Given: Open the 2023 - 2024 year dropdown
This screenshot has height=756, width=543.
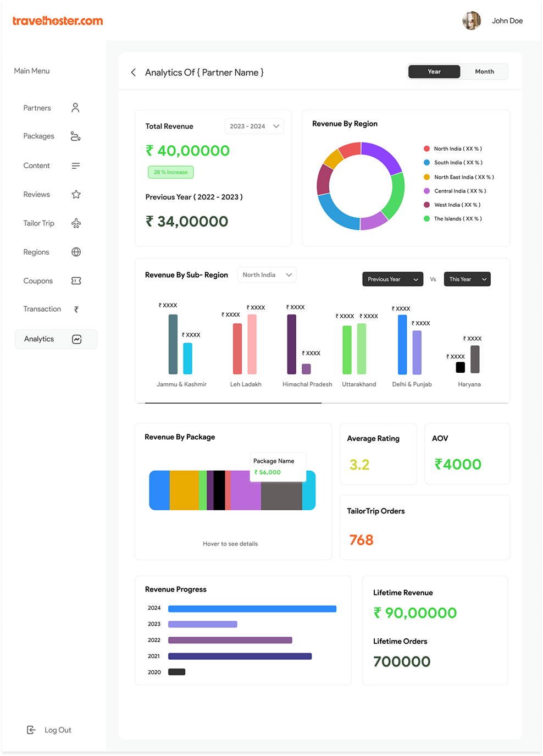Looking at the screenshot, I should coord(254,126).
